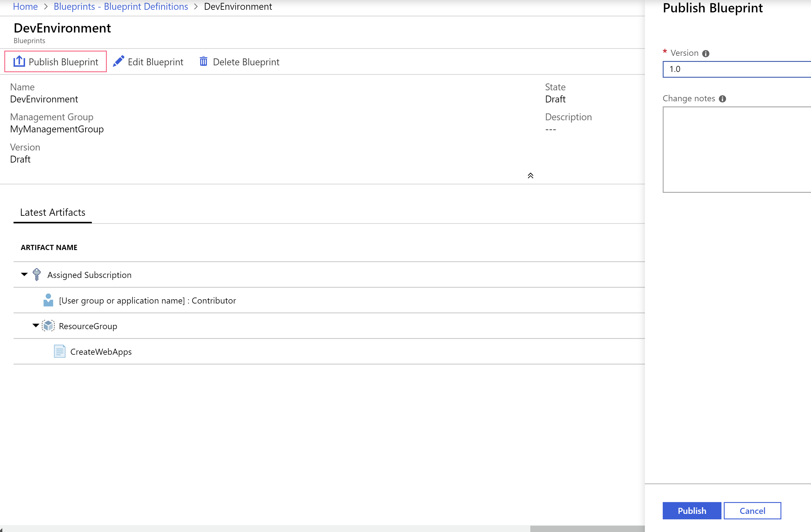Select the Contributor role assignment row
The height and width of the screenshot is (532, 811).
tap(329, 300)
